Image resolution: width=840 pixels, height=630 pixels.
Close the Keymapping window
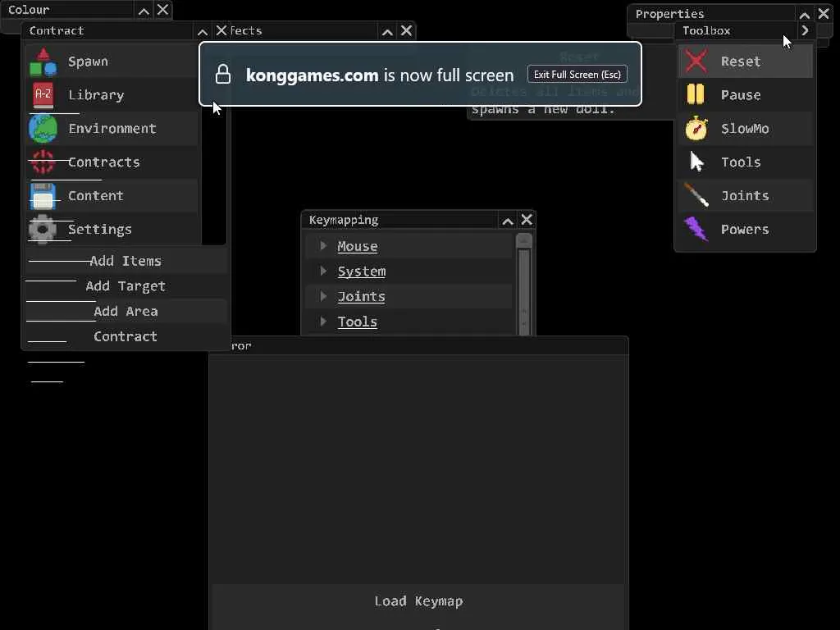coord(527,219)
